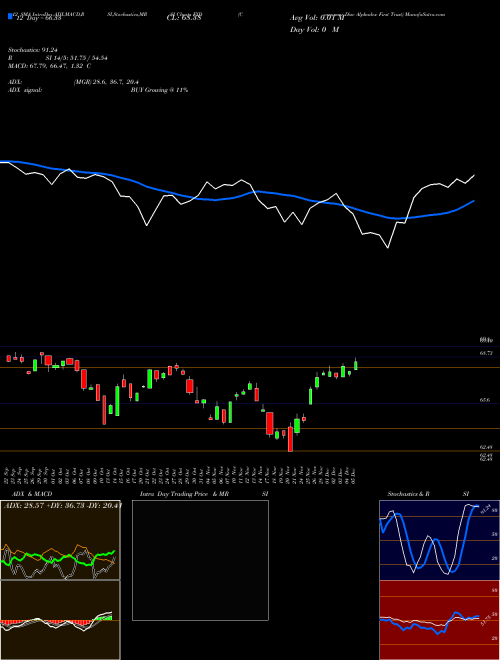Click the 'BUY Growing @ 11%' signal text

pos(159,90)
